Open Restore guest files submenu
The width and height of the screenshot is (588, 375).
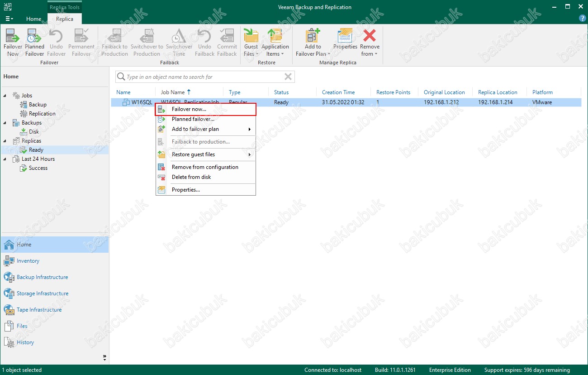point(206,154)
